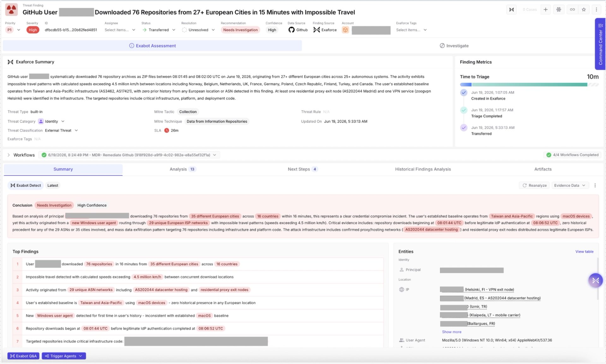The height and width of the screenshot is (364, 606).
Task: Switch to the Next Steps tab
Action: point(302,169)
